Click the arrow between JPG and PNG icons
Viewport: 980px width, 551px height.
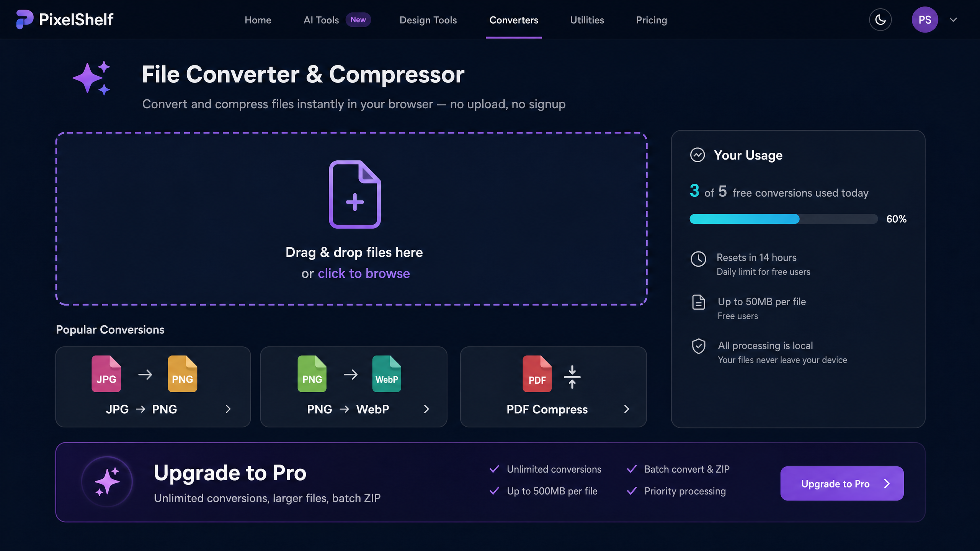[145, 374]
